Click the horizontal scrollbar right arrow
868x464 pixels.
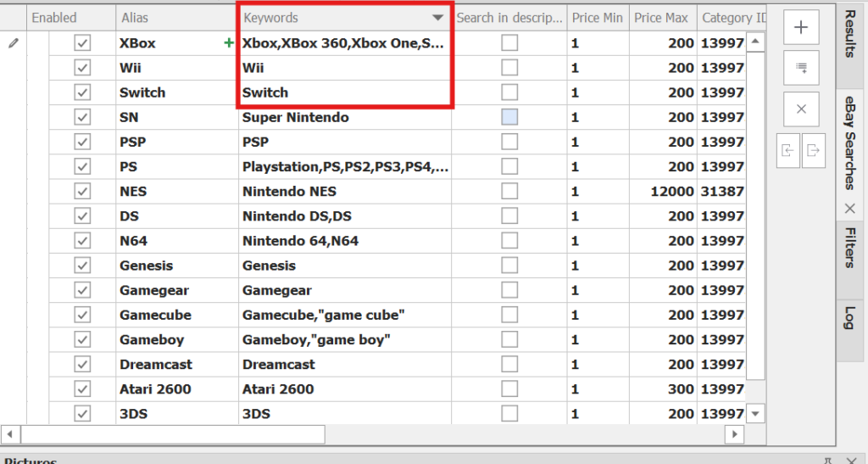click(735, 434)
